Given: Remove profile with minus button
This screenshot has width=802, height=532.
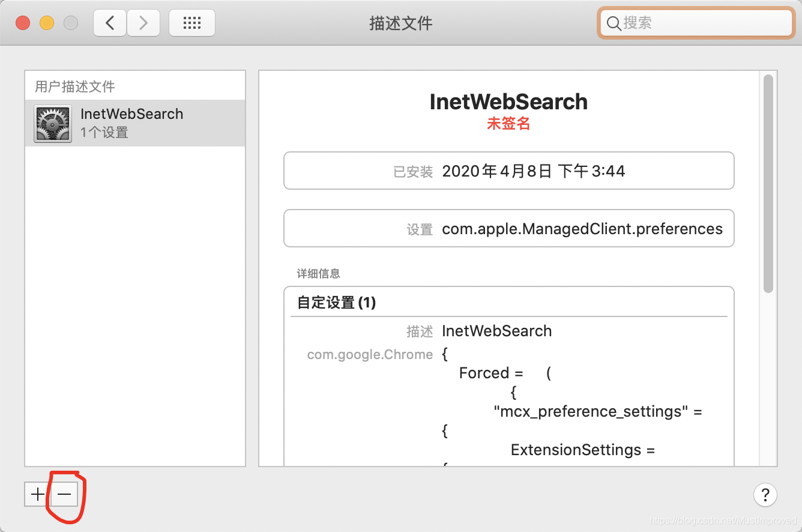Looking at the screenshot, I should [64, 494].
